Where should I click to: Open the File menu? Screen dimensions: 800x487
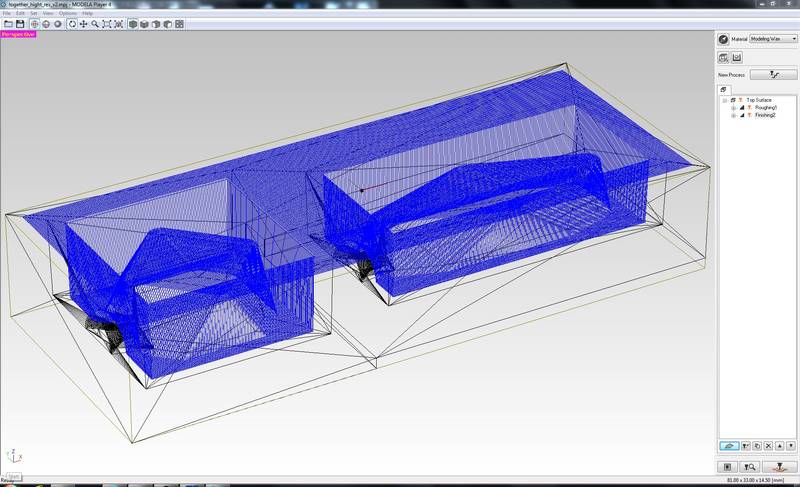coord(7,13)
